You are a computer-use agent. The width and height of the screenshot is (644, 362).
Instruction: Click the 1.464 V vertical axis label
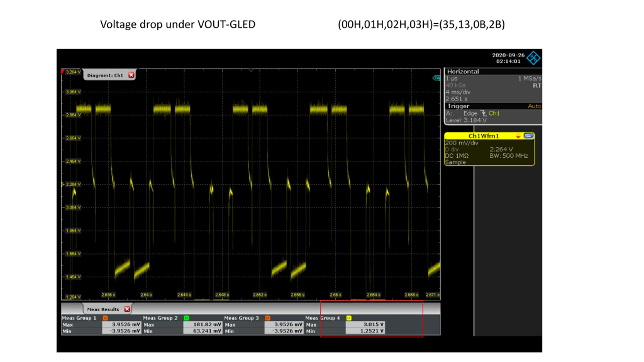[73, 277]
